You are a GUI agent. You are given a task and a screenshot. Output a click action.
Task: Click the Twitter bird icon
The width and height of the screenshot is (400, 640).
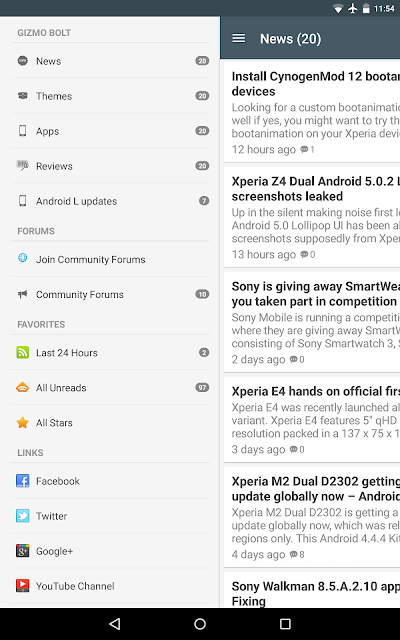[23, 516]
